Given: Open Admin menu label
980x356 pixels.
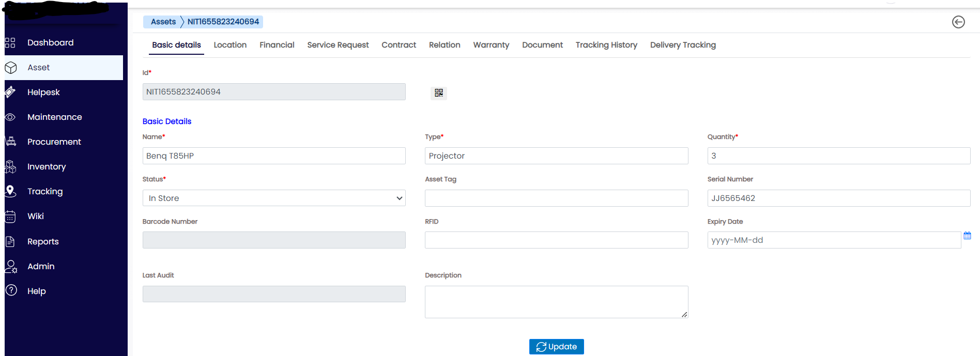Looking at the screenshot, I should [x=41, y=266].
